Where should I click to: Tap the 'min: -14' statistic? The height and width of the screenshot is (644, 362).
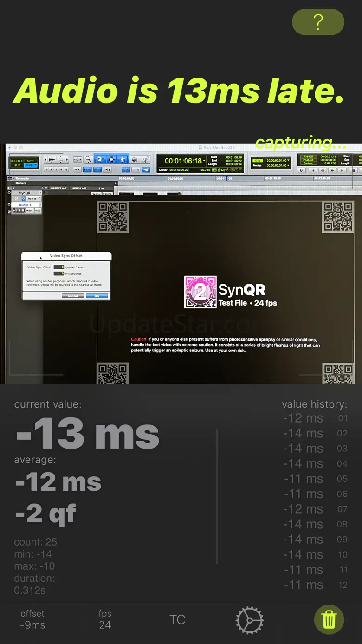pyautogui.click(x=32, y=554)
